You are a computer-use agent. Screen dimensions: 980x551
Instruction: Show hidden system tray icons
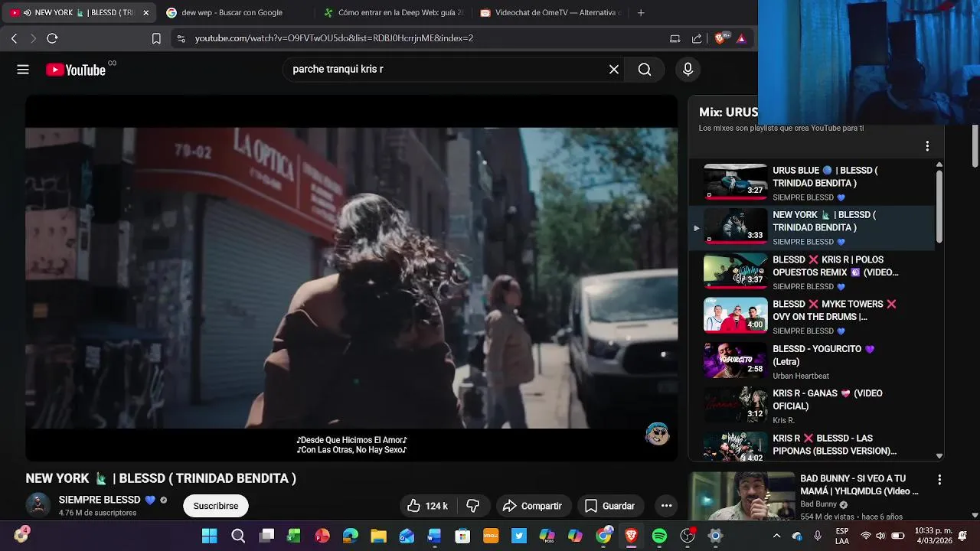(x=776, y=536)
